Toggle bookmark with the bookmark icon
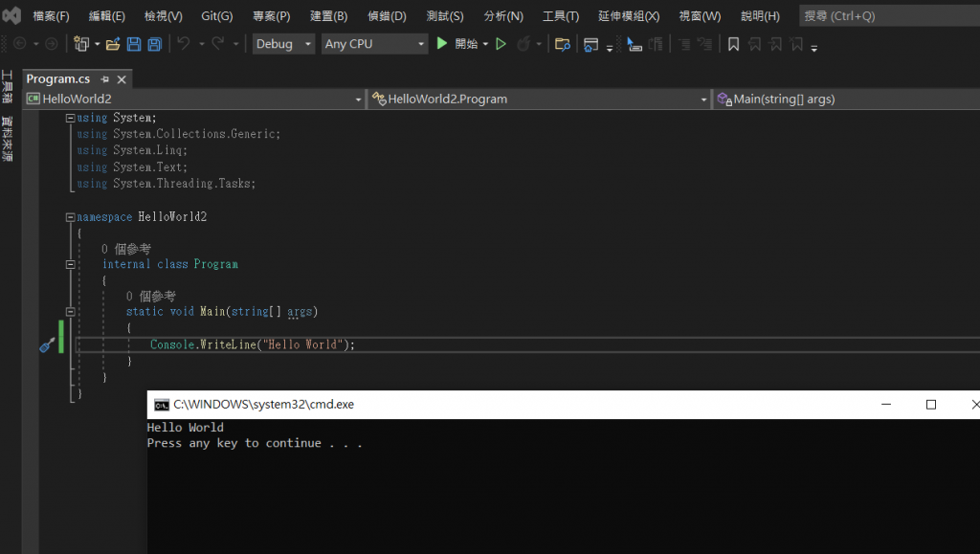 tap(734, 44)
